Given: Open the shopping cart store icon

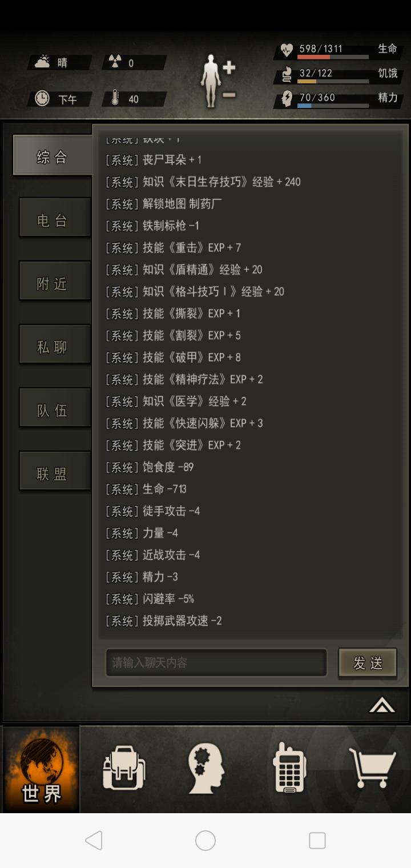Looking at the screenshot, I should coord(372,769).
